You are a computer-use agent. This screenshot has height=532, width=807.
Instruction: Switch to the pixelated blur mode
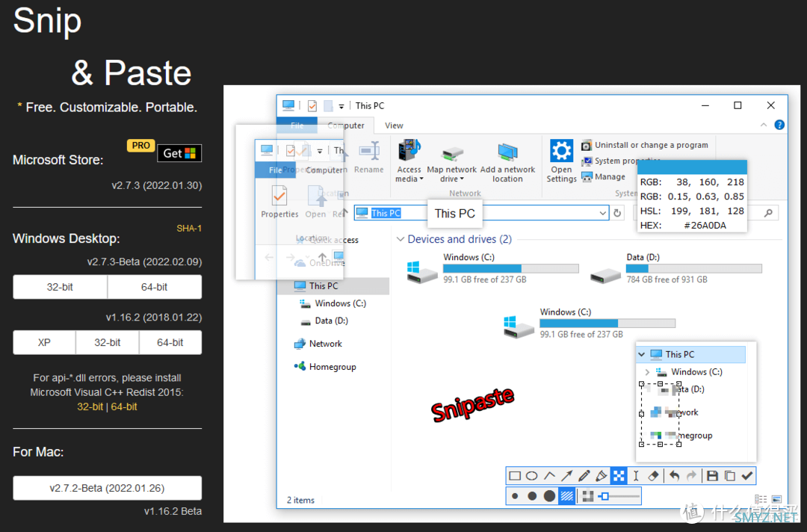point(588,496)
